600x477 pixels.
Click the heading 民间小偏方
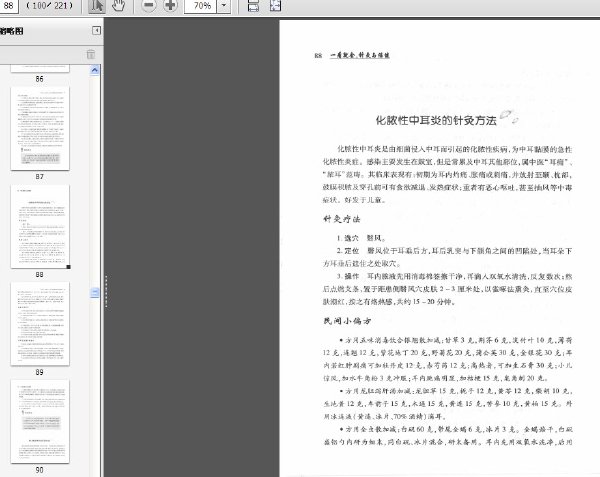[347, 321]
